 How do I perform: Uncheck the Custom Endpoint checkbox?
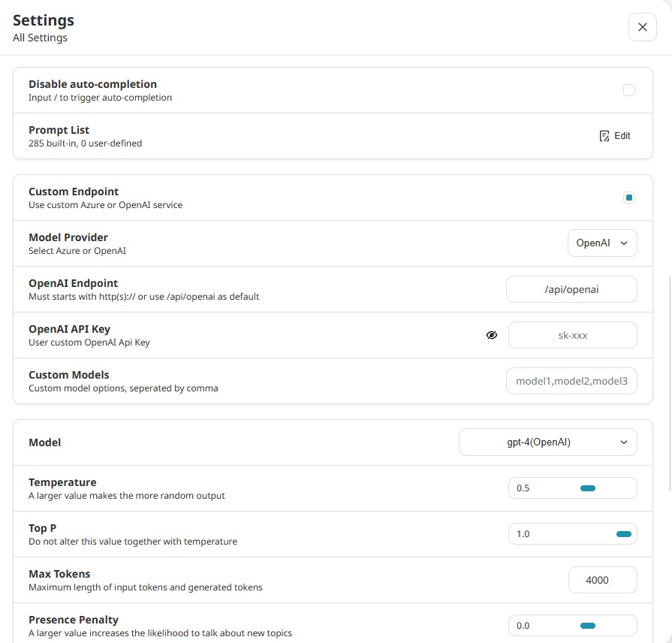pos(629,198)
